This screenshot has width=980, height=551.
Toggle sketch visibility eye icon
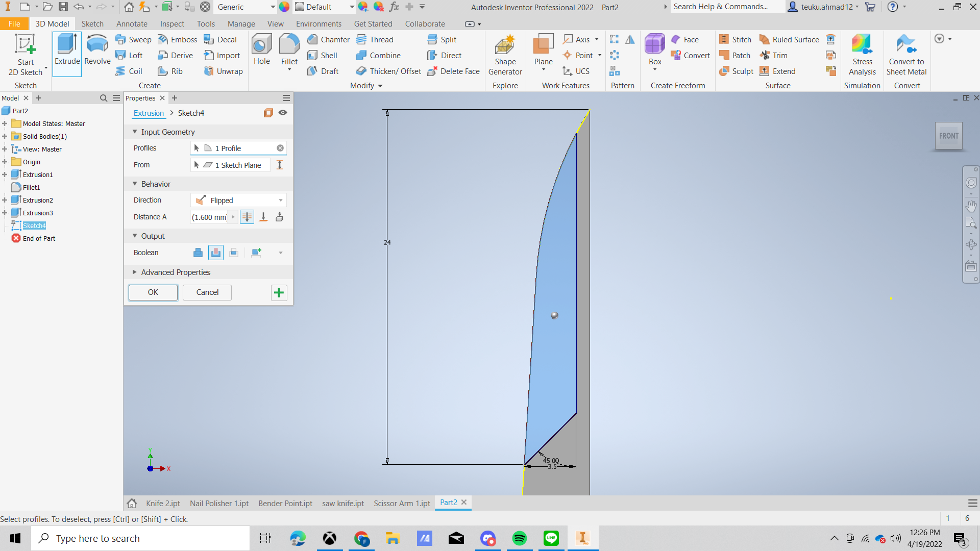click(283, 113)
